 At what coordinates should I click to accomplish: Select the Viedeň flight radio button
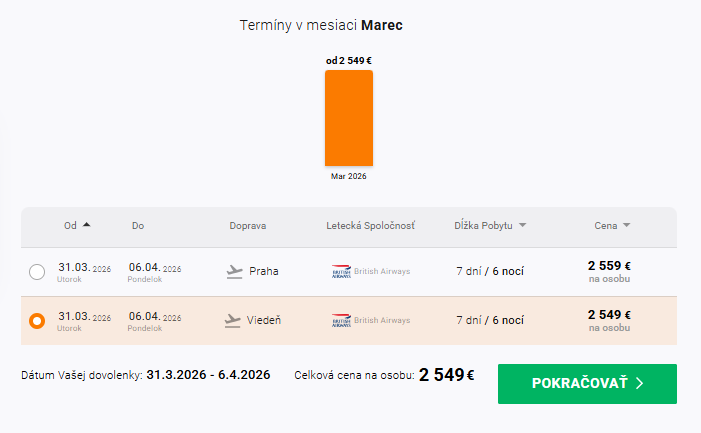click(x=37, y=321)
